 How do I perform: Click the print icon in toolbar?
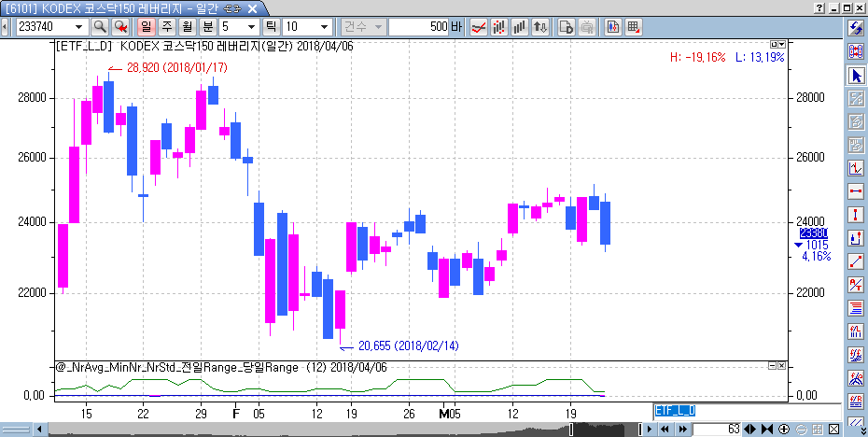click(588, 26)
